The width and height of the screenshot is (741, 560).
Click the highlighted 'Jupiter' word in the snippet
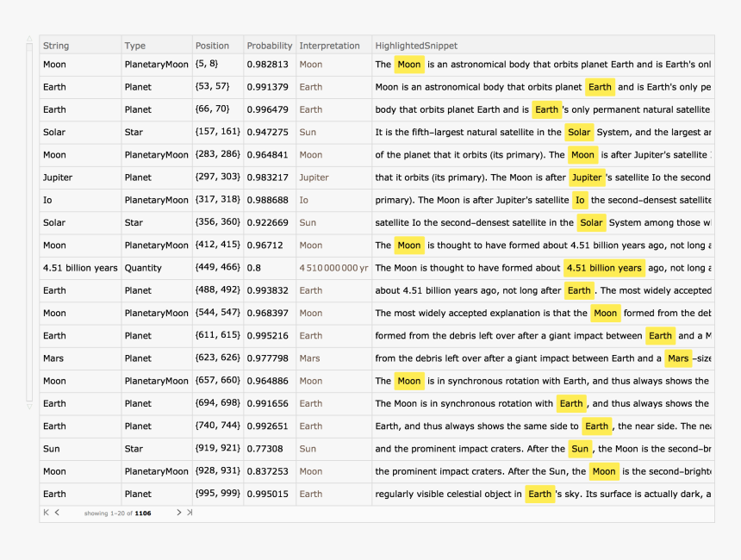[x=587, y=177]
